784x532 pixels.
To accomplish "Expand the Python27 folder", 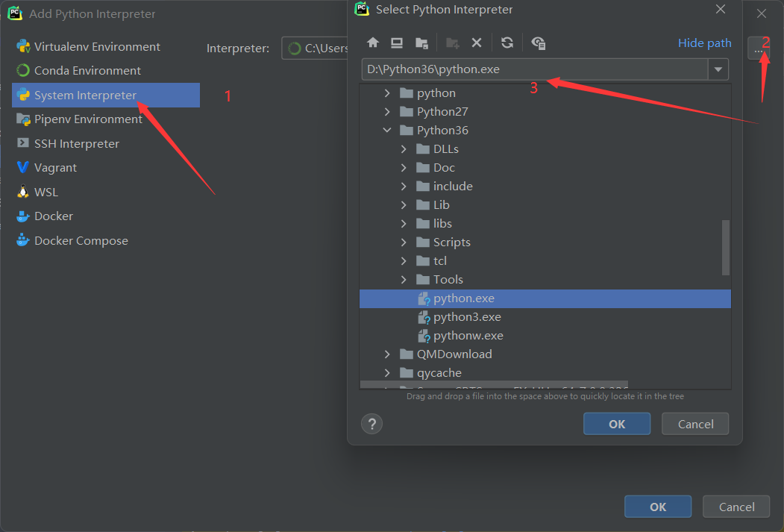I will click(387, 111).
